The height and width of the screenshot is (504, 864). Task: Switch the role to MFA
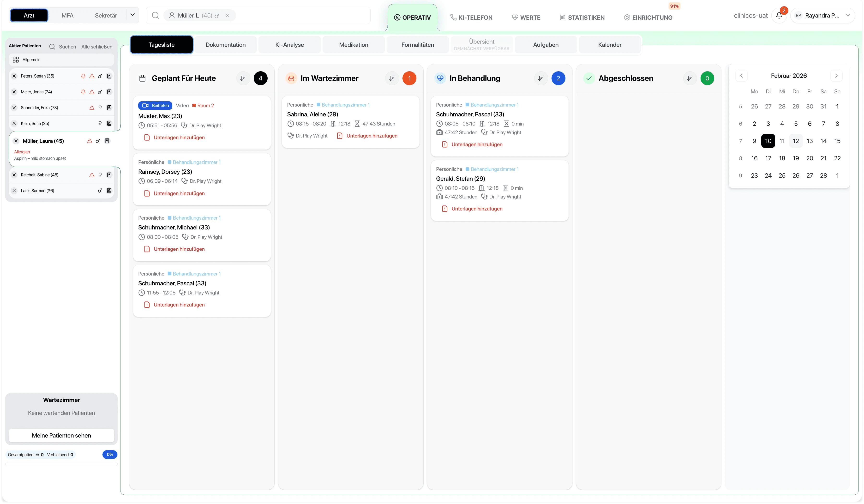click(67, 15)
